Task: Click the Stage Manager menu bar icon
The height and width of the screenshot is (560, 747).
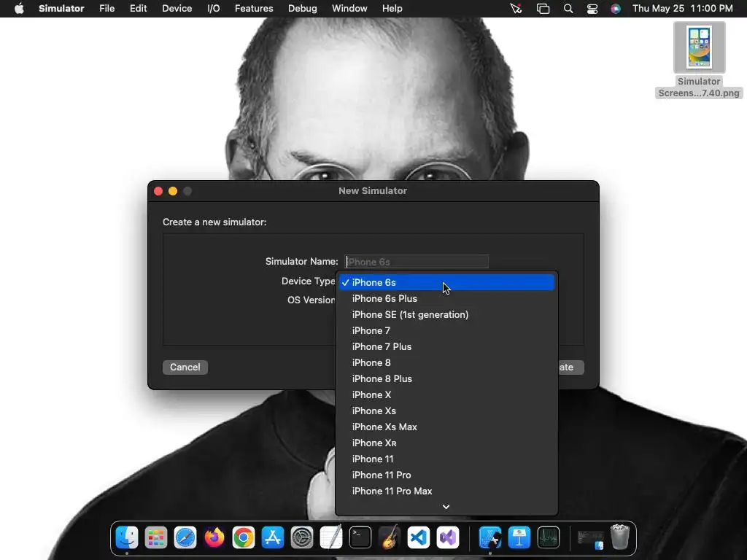Action: pyautogui.click(x=543, y=9)
